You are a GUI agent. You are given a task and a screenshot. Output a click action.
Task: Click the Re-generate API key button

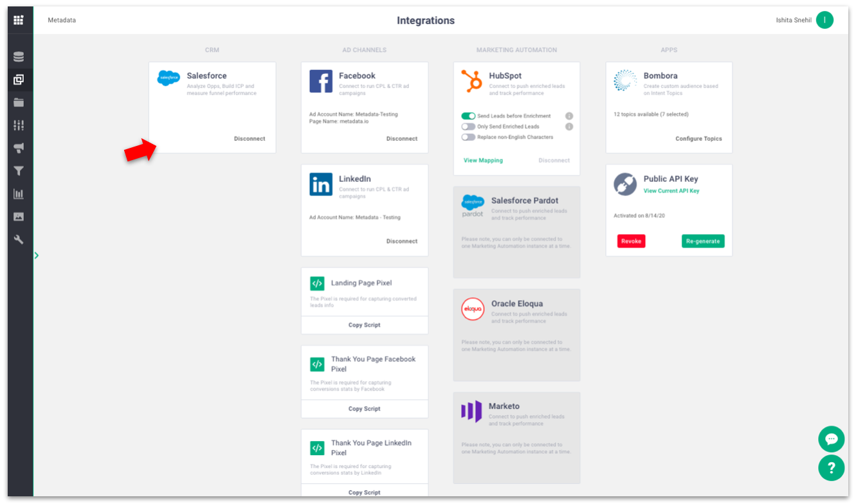[702, 241]
